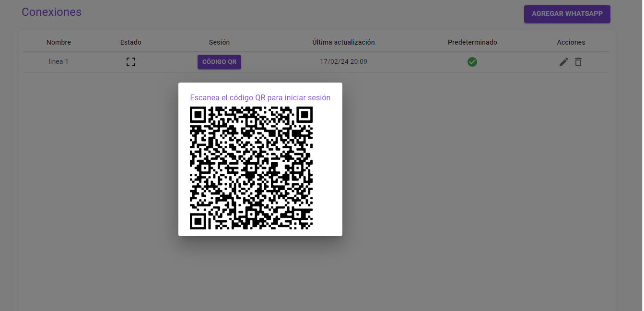Screen dimensions: 644x311
Task: Click the QR code image in the dialog
Action: pos(251,168)
